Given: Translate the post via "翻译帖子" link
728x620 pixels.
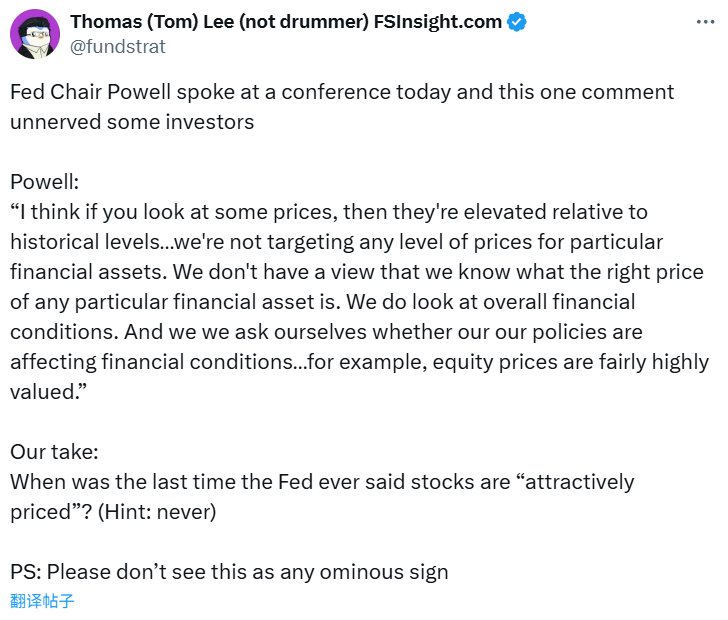Looking at the screenshot, I should [x=42, y=600].
